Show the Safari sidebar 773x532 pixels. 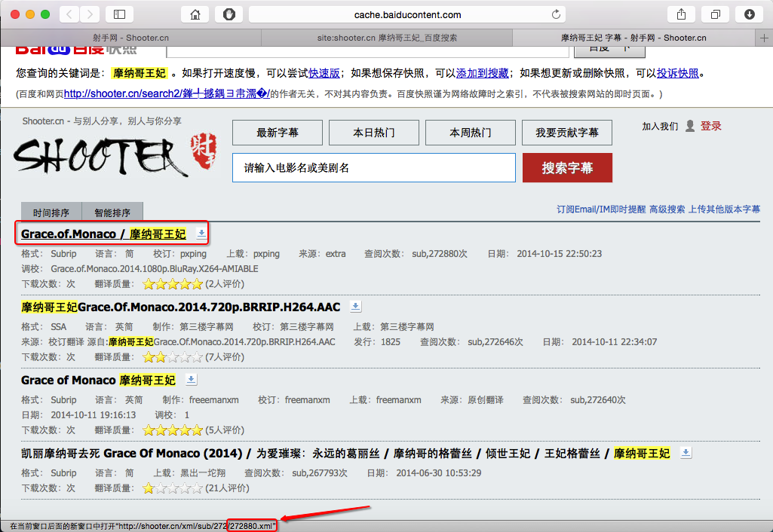[119, 14]
